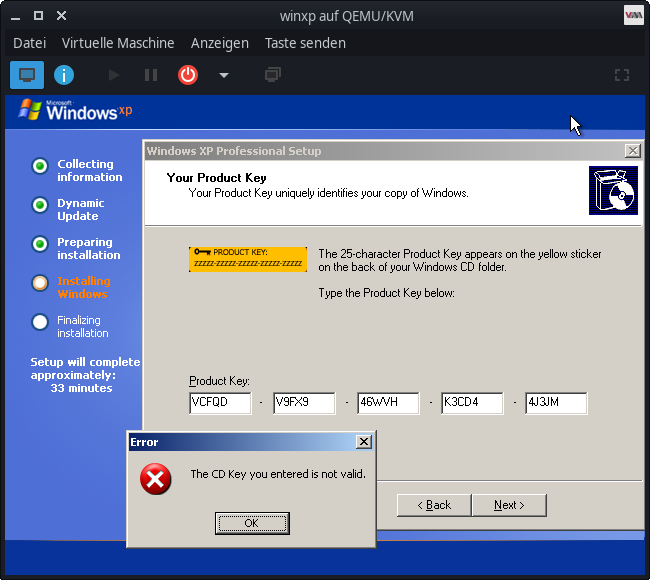Image resolution: width=650 pixels, height=580 pixels.
Task: Open the Taste senden menu
Action: tap(305, 43)
